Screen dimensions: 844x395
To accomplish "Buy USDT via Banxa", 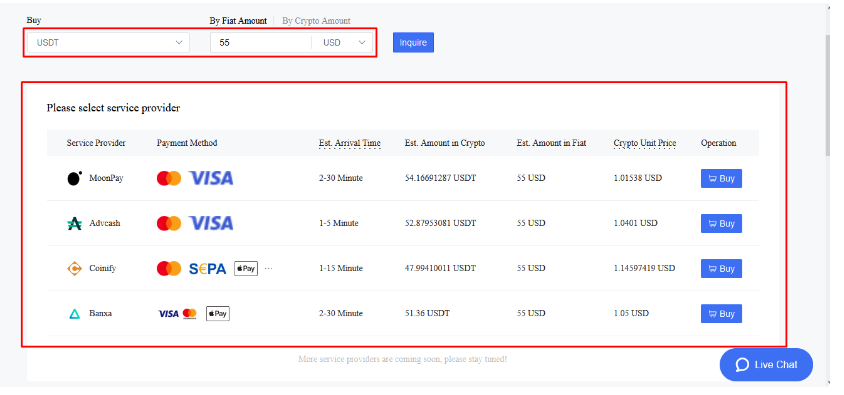I will point(721,314).
